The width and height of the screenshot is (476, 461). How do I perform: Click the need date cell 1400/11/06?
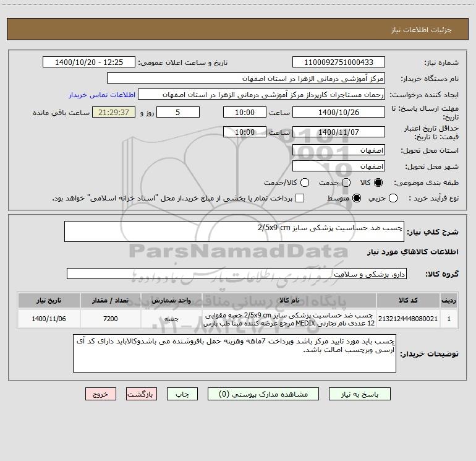pyautogui.click(x=49, y=319)
